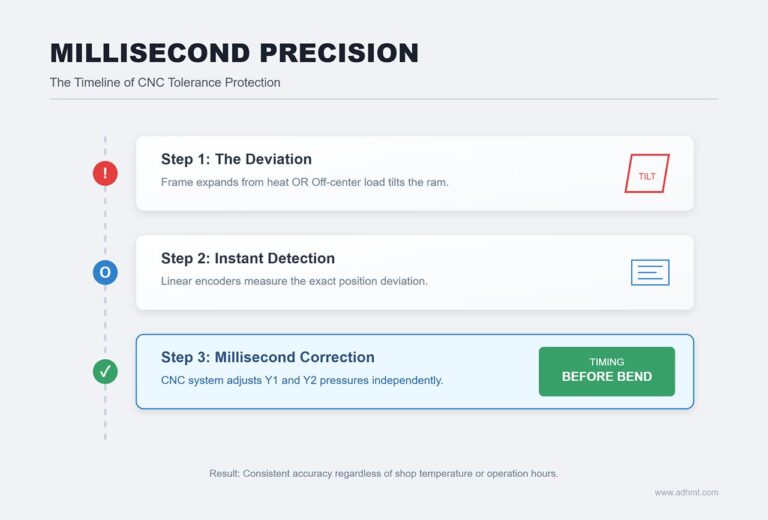Open the blue text-lines readout icon
Screen dimensions: 768x520
click(650, 272)
